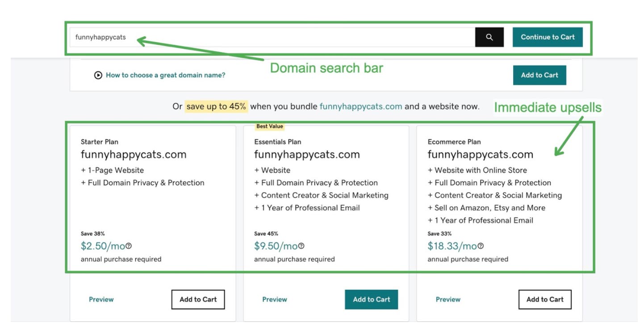Click funnyhappycats.com title in Ecommerce Plan card
644x330 pixels.
480,155
